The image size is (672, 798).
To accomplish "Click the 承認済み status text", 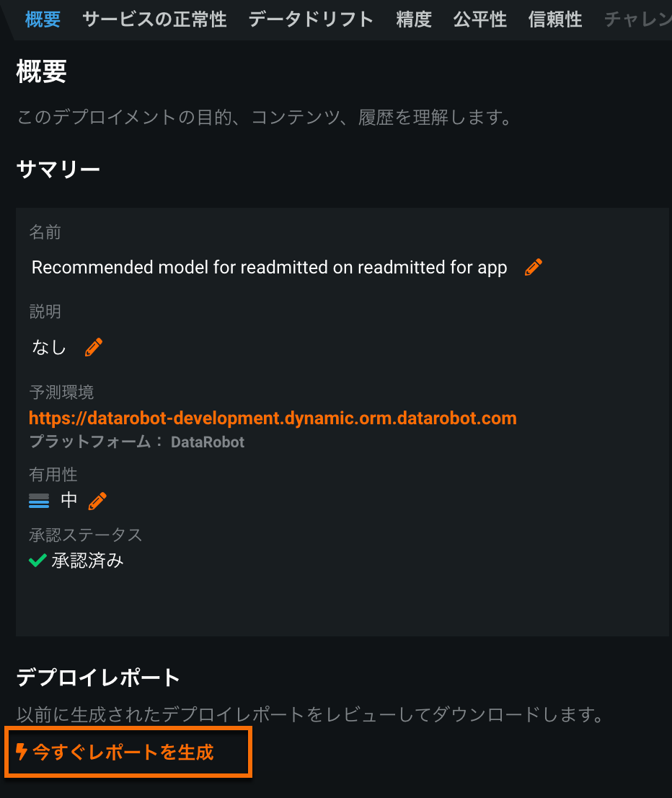I will tap(87, 561).
